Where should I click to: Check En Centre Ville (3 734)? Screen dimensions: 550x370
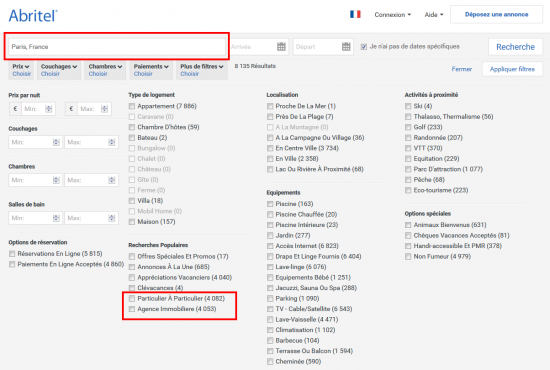[270, 148]
